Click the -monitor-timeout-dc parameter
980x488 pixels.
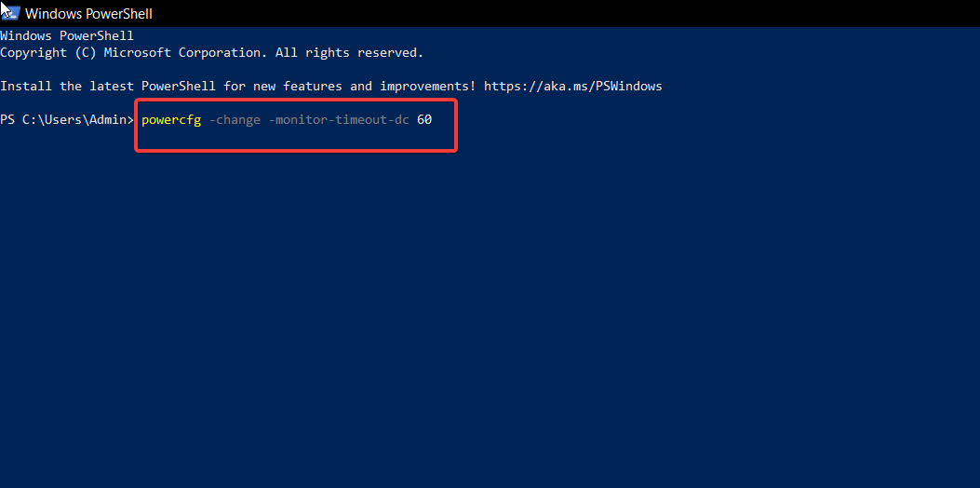click(x=339, y=120)
